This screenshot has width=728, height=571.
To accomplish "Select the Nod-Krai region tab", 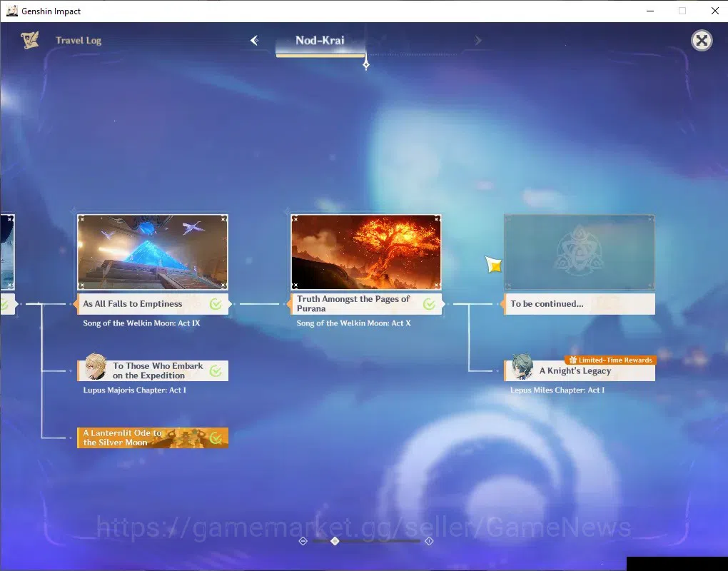I will pyautogui.click(x=320, y=41).
